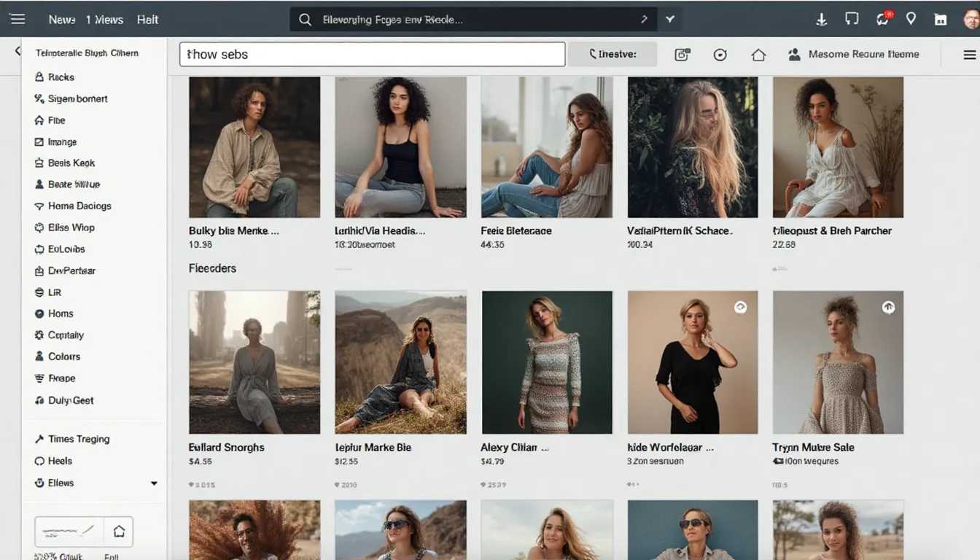The image size is (980, 560).
Task: Click the download icon in top bar
Action: click(822, 20)
